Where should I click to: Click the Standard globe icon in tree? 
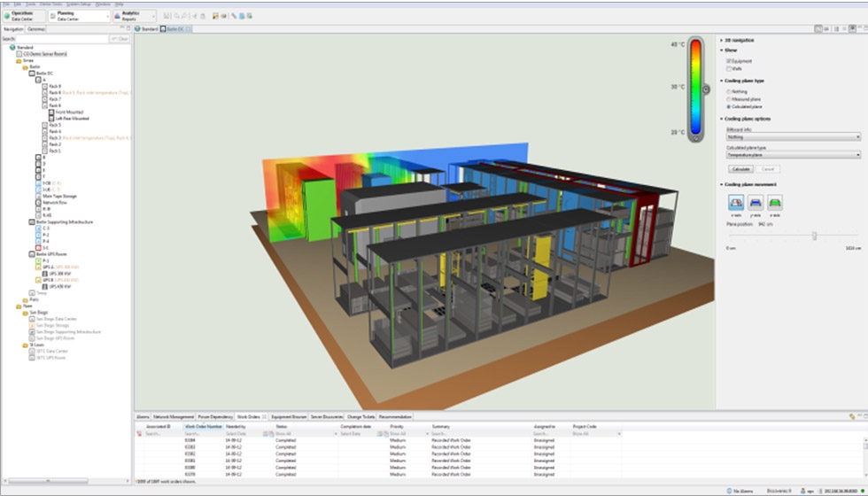click(12, 48)
